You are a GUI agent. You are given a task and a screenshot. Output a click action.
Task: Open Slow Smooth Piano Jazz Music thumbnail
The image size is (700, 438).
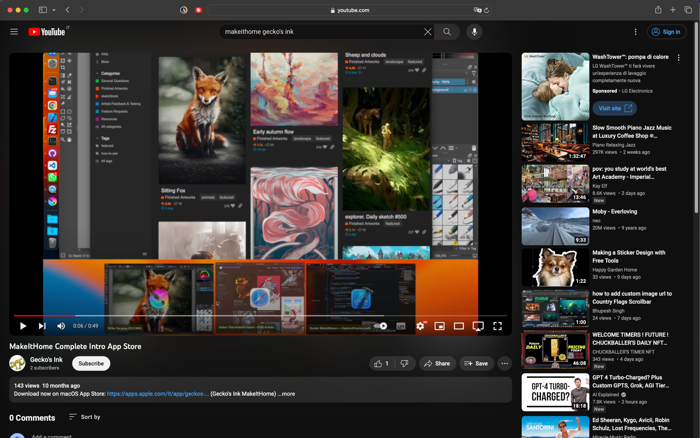(555, 142)
